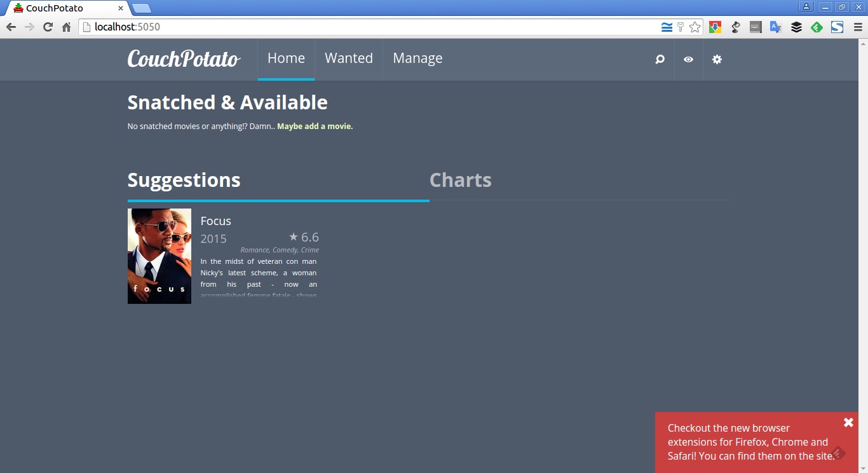The width and height of the screenshot is (868, 473).
Task: Dismiss the browser extensions notification
Action: coord(848,422)
